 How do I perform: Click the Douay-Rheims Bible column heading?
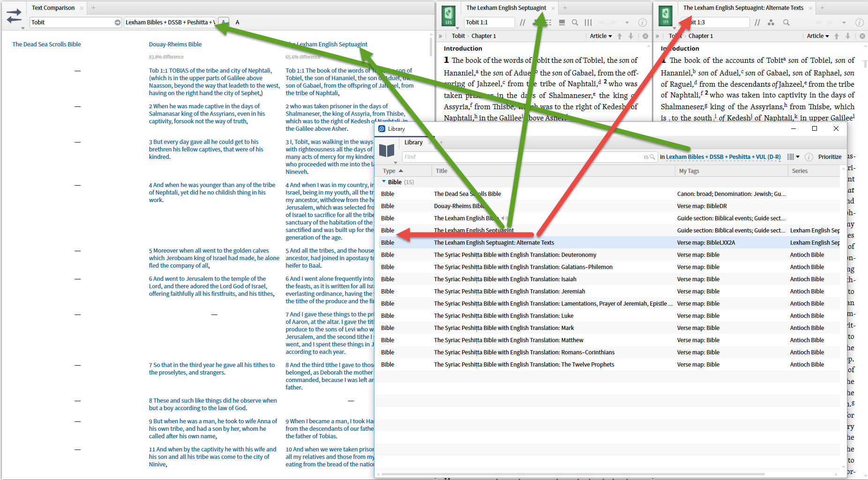click(175, 45)
